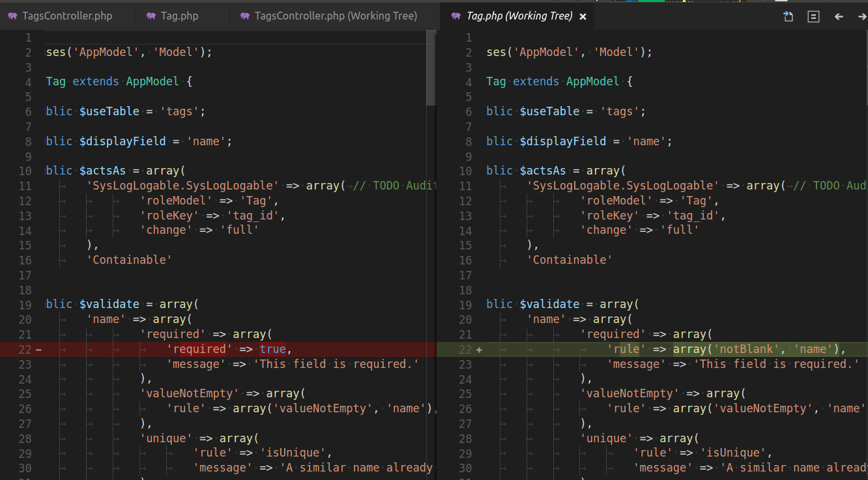Viewport: 868px width, 480px height.
Task: Click '$actsAs' in the modified pane
Action: (543, 171)
